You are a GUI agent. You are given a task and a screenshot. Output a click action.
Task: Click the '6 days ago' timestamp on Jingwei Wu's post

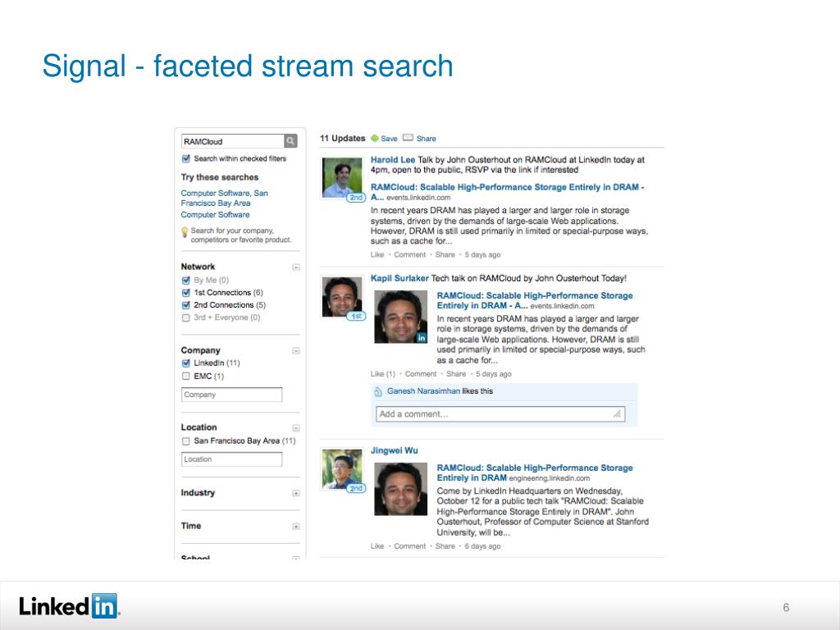pos(482,546)
